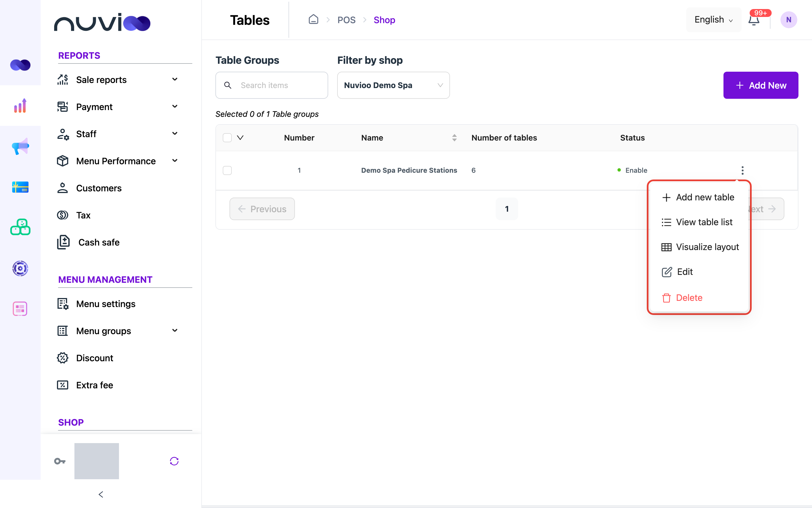This screenshot has width=812, height=508.
Task: Open Customers in the sidebar
Action: click(x=99, y=188)
